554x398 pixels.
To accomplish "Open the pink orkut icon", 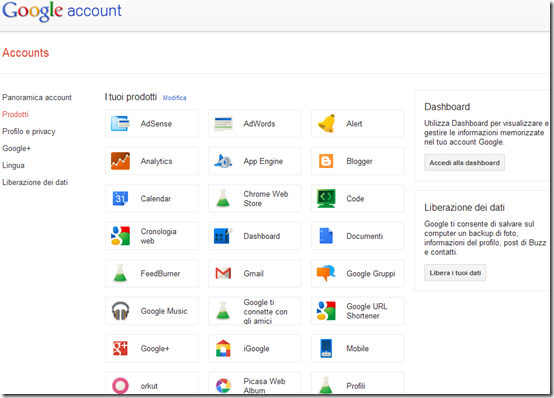I will tap(120, 386).
